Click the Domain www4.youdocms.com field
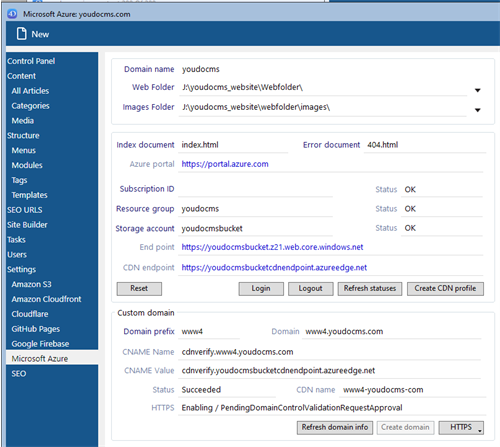Image resolution: width=500 pixels, height=447 pixels. [392, 332]
